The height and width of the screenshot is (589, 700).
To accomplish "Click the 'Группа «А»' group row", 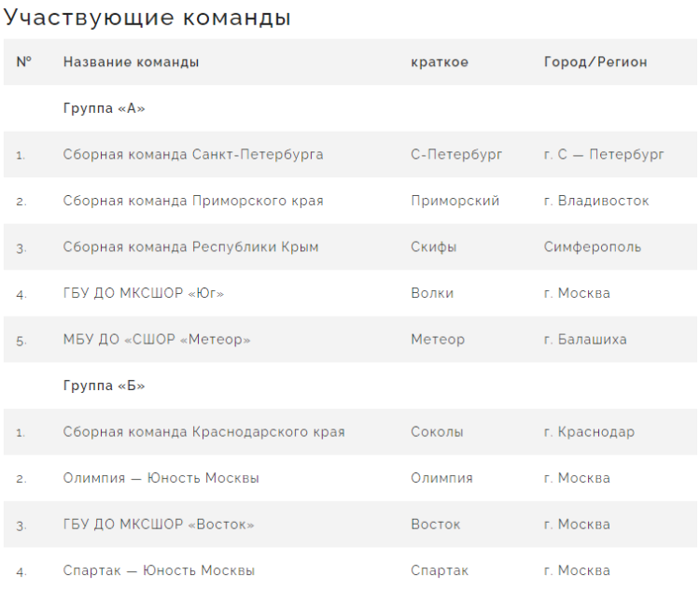I will [105, 108].
